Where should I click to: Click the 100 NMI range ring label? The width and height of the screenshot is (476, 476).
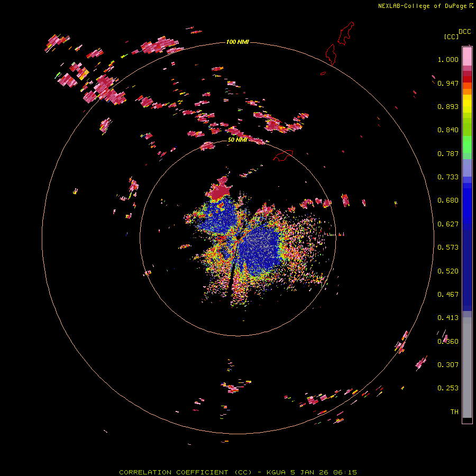point(237,42)
